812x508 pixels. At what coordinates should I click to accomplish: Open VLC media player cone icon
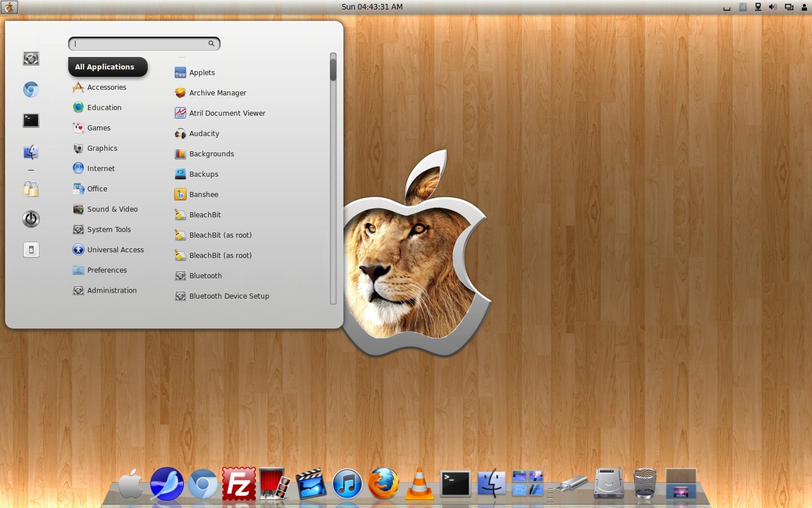[x=420, y=484]
